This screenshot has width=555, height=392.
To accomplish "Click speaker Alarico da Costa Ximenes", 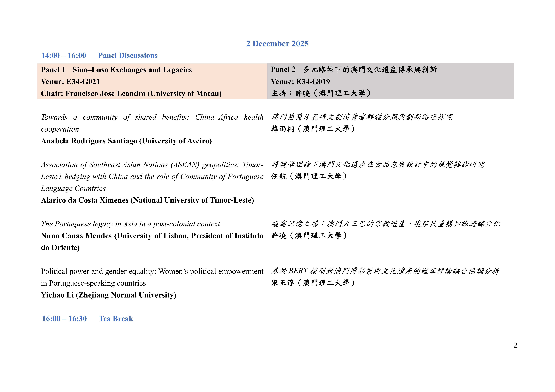I will click(147, 200).
